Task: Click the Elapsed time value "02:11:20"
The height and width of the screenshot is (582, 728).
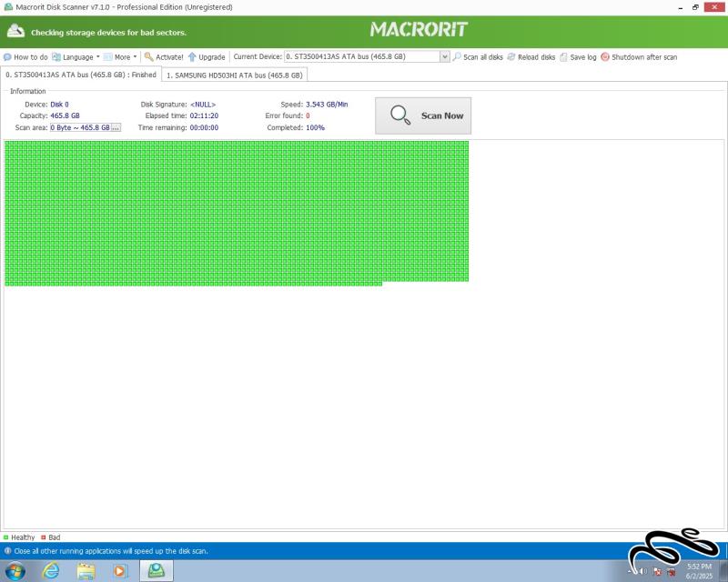Action: pos(204,115)
